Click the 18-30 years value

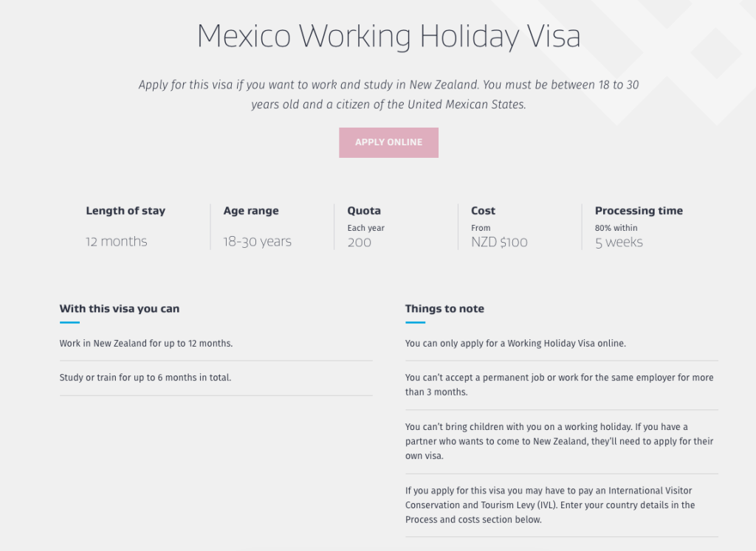coord(258,242)
